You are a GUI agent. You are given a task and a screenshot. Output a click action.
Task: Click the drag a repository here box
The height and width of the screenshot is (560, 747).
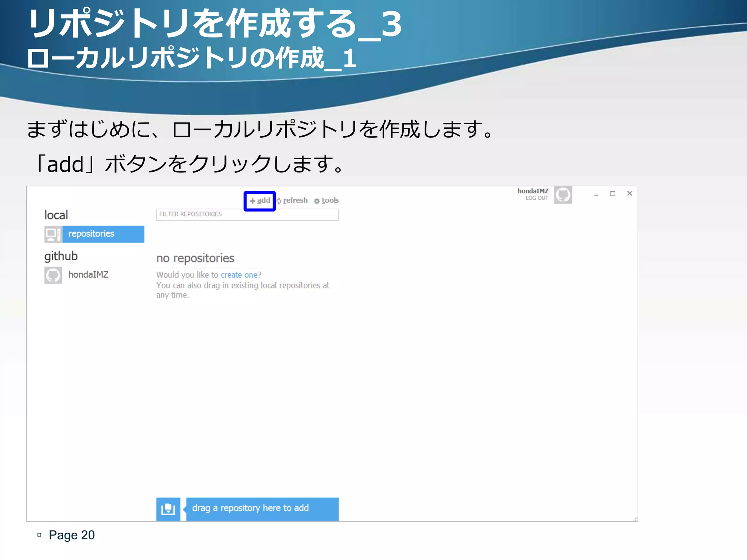pyautogui.click(x=262, y=509)
